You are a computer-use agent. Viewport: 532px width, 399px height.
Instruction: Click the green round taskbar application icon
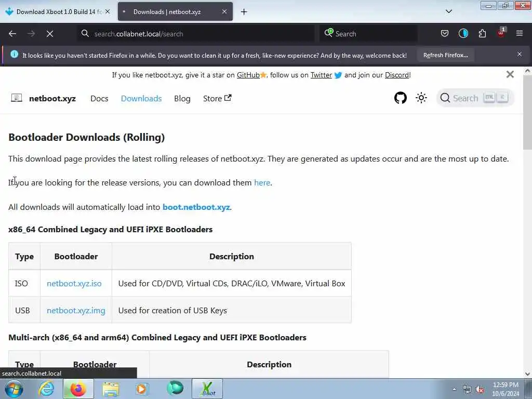pyautogui.click(x=175, y=388)
